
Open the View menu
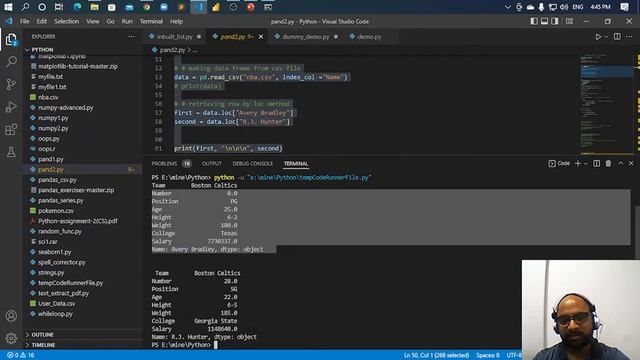coord(93,21)
